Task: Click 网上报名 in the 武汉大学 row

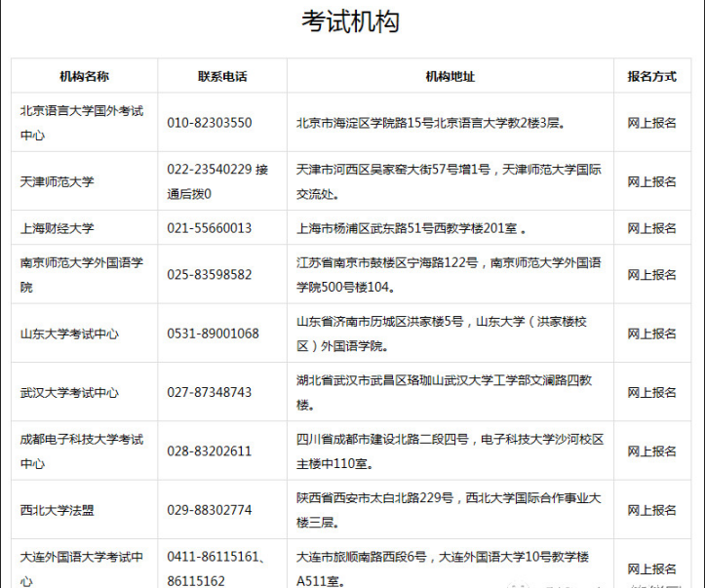Action: (652, 392)
